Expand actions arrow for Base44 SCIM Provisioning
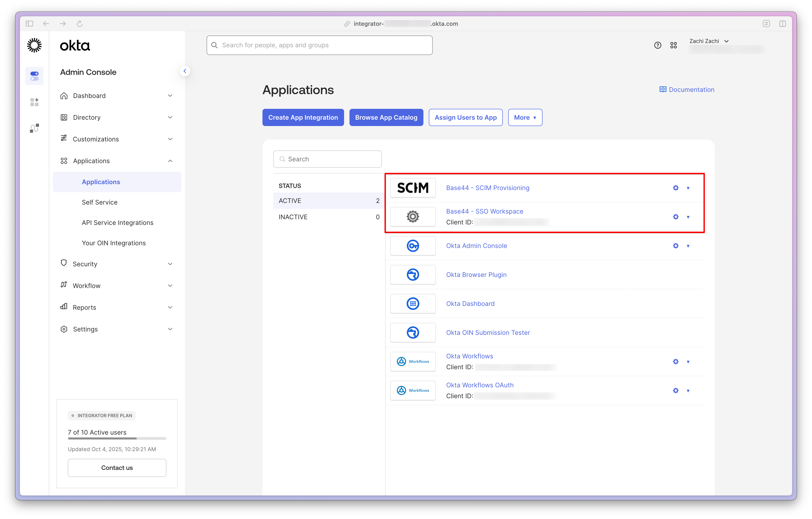The width and height of the screenshot is (812, 519). tap(688, 188)
